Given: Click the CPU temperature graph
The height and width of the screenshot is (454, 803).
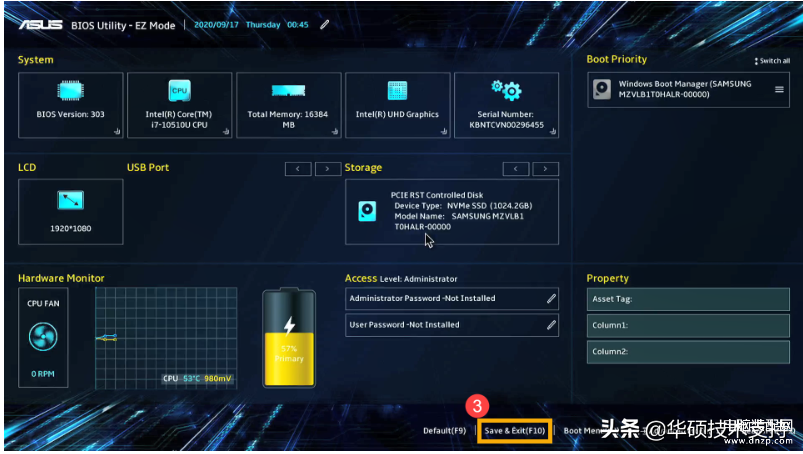Looking at the screenshot, I should pyautogui.click(x=166, y=338).
